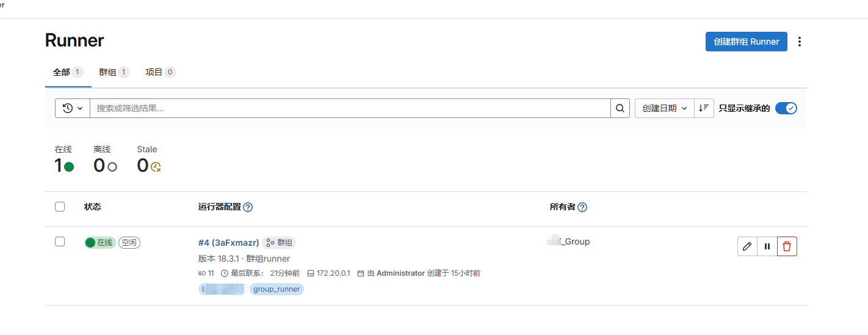Tick the select-all checkbox in table header
The height and width of the screenshot is (335, 868).
[x=60, y=207]
